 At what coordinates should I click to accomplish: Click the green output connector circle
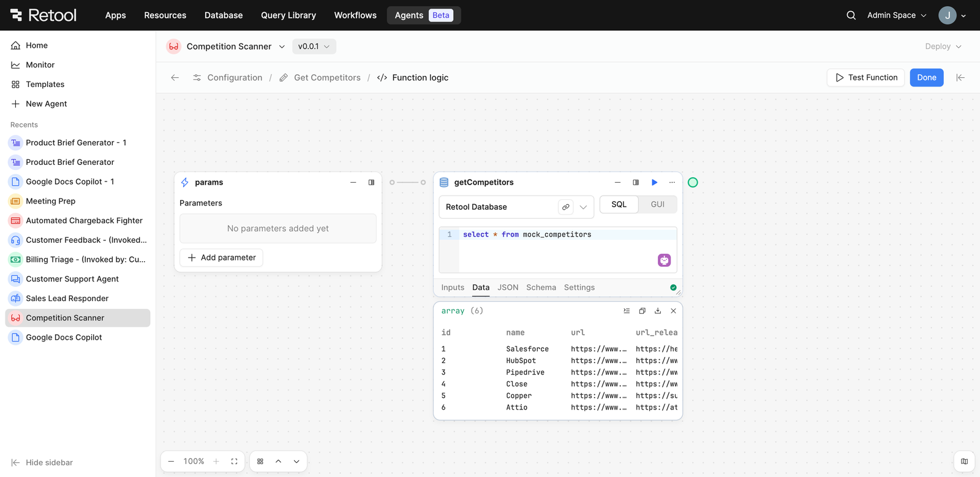[693, 183]
